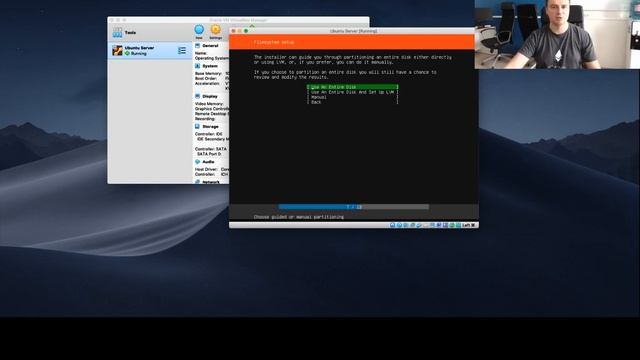Click the New machine toolbar button
Image resolution: width=640 pixels, height=360 pixels.
point(199,31)
